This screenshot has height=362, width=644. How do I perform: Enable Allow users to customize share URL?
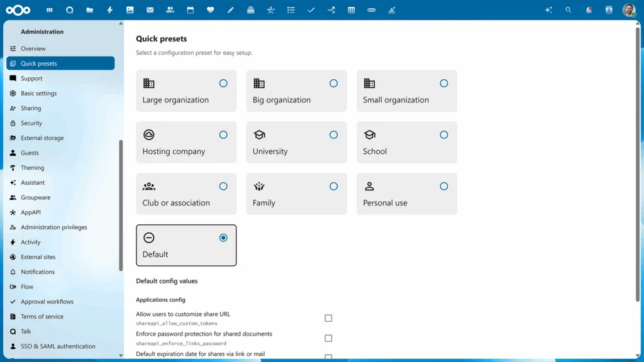[x=328, y=319]
